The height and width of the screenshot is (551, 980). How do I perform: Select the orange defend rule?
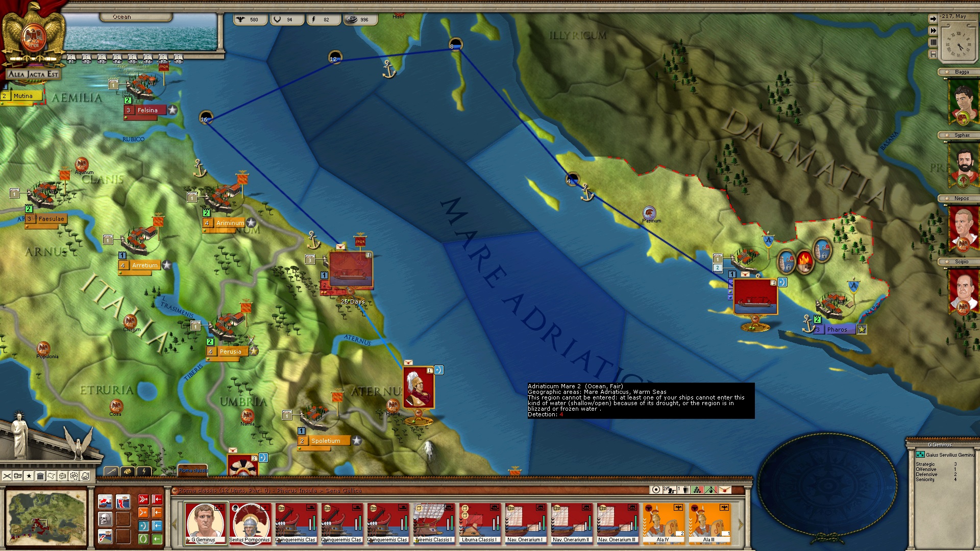157,512
